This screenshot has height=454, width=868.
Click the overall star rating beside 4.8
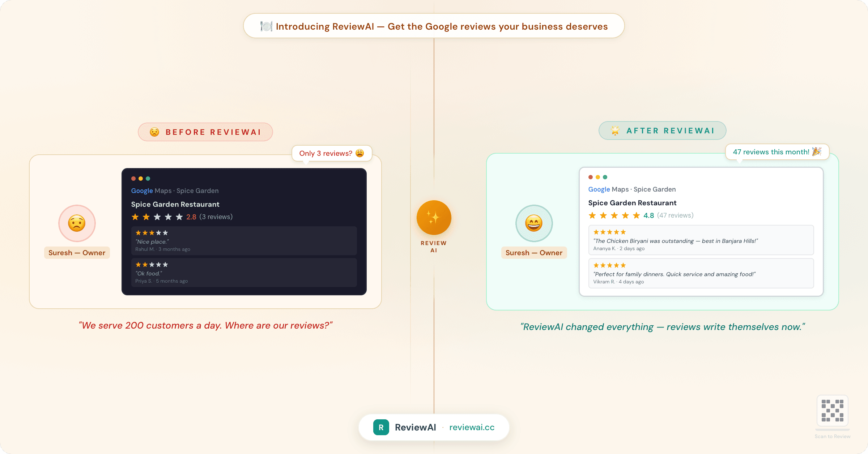tap(614, 215)
